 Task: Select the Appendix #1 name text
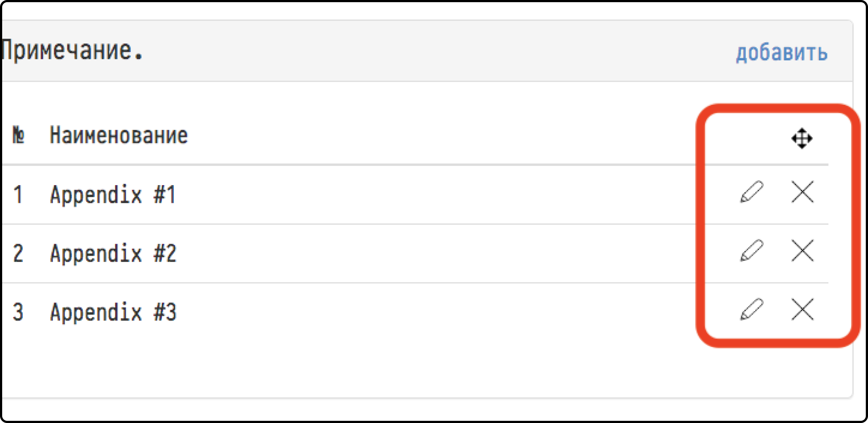pyautogui.click(x=113, y=195)
